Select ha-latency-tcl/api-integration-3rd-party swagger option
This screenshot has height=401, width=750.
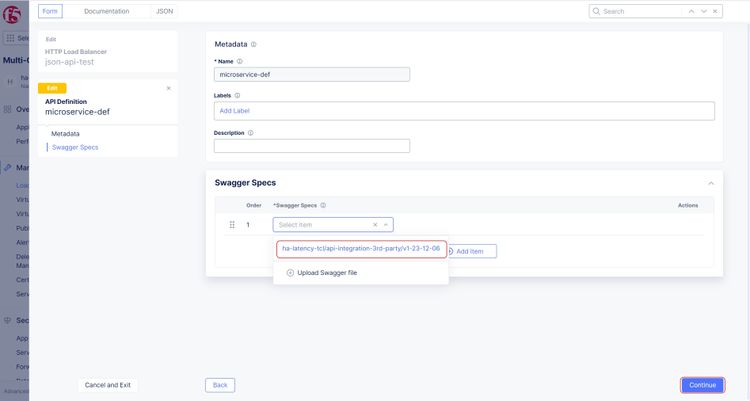click(x=361, y=249)
